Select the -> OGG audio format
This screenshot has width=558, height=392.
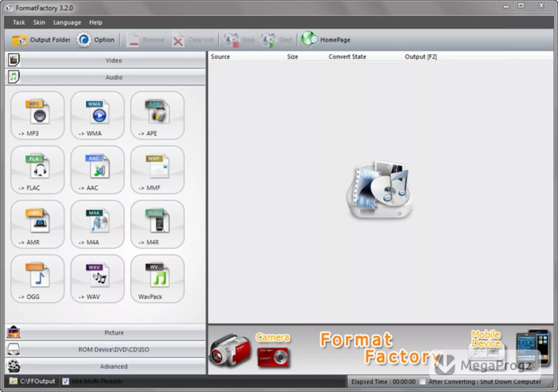[37, 279]
